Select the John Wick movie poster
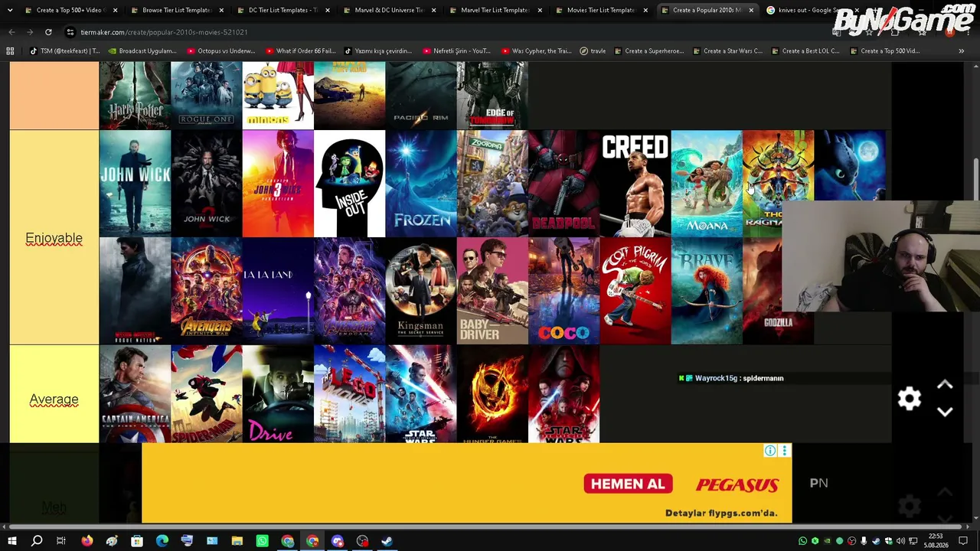 [x=135, y=184]
